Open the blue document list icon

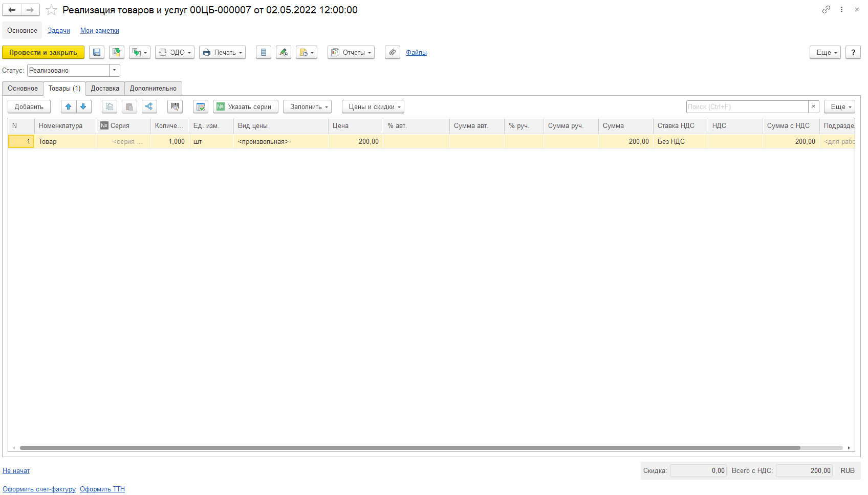click(264, 52)
